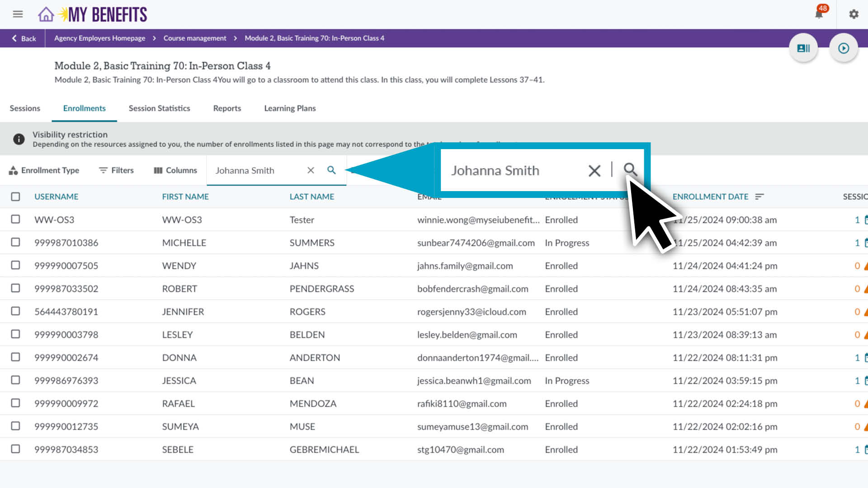Toggle the select-all checkbox in header row

(16, 197)
